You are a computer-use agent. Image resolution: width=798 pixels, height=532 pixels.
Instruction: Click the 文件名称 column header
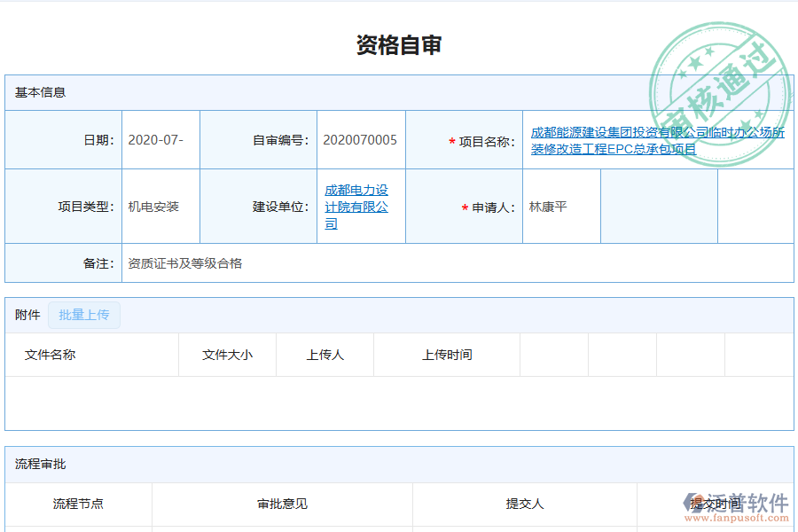click(x=51, y=355)
